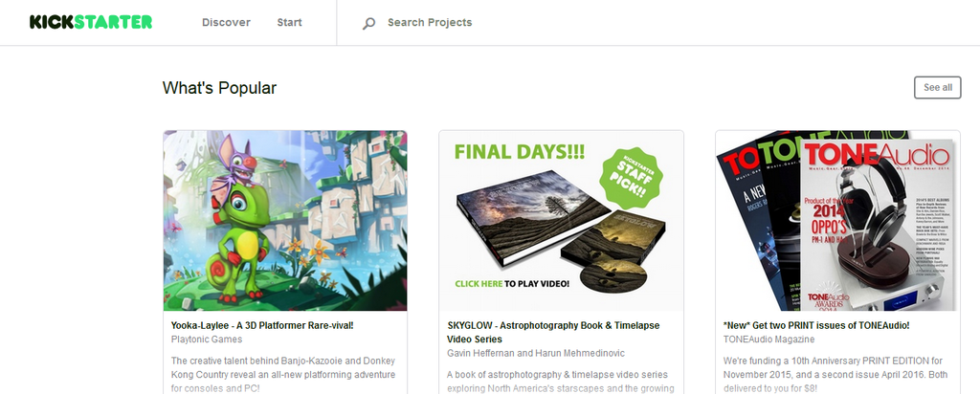Click the search magnifier icon
Image resolution: width=980 pixels, height=394 pixels.
click(368, 24)
